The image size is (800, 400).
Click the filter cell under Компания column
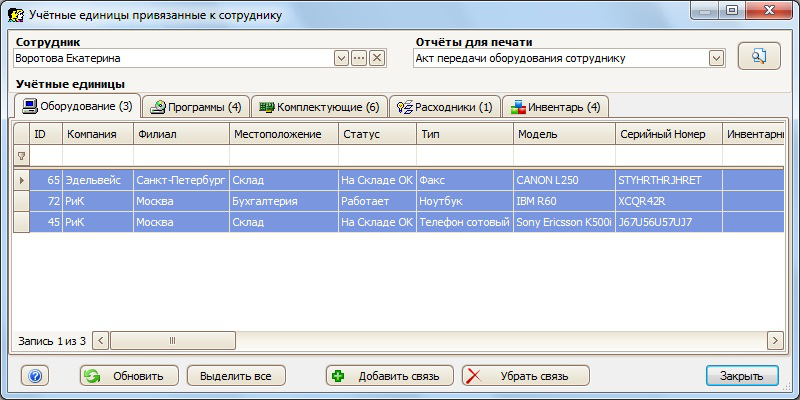[98, 156]
